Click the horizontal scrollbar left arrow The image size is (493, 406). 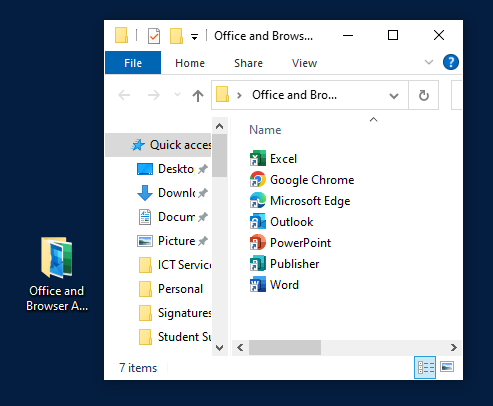(240, 348)
